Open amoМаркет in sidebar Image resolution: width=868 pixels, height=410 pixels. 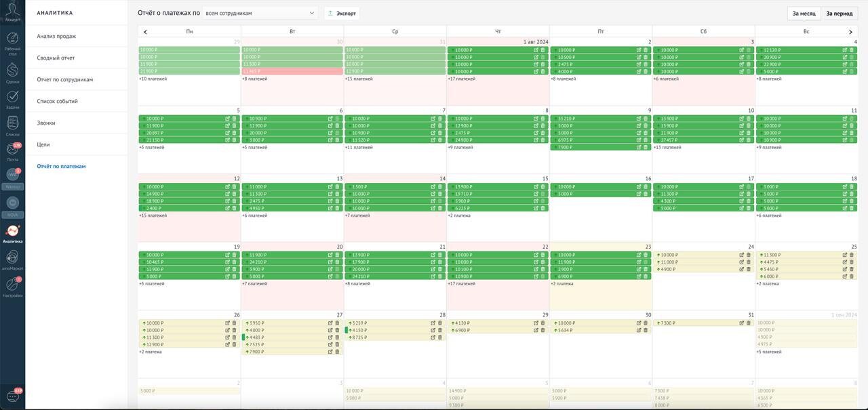12,260
